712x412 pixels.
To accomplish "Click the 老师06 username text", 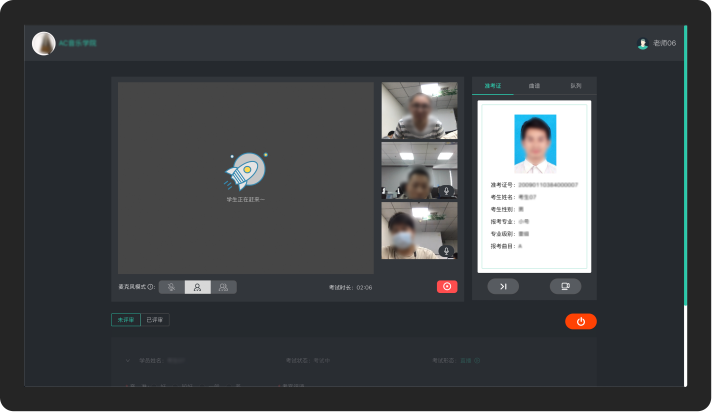I will [x=664, y=43].
